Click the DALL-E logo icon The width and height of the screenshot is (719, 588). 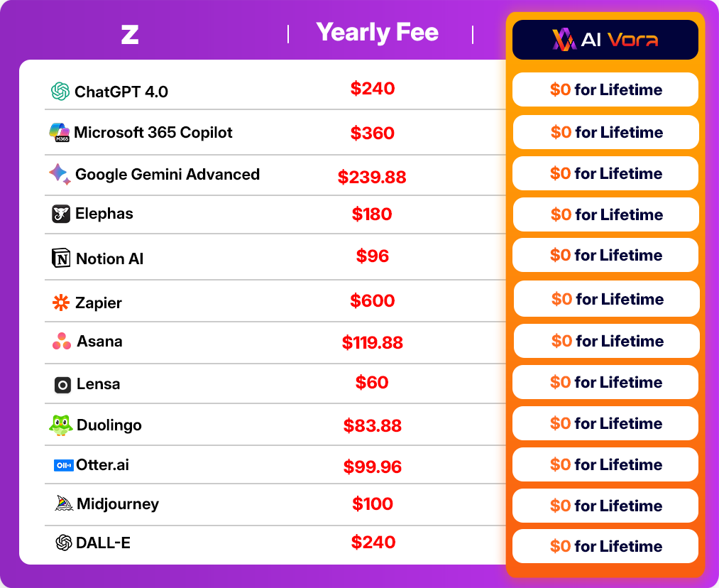64,543
